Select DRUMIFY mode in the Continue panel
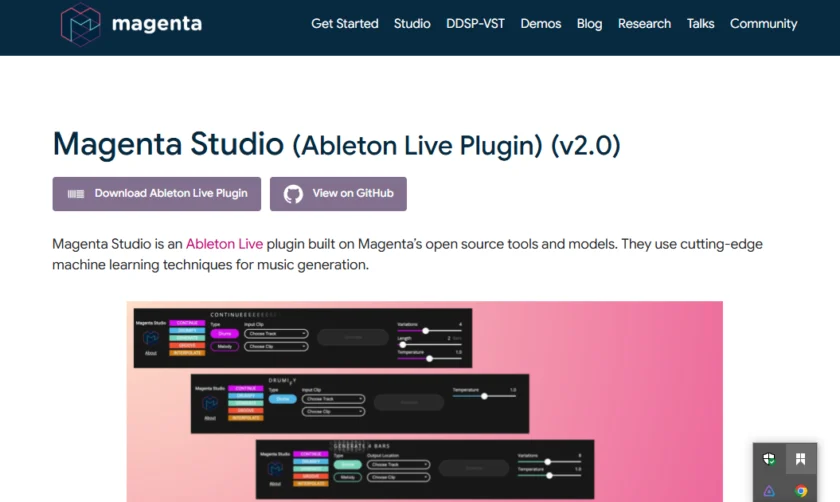The image size is (840, 502). [187, 331]
